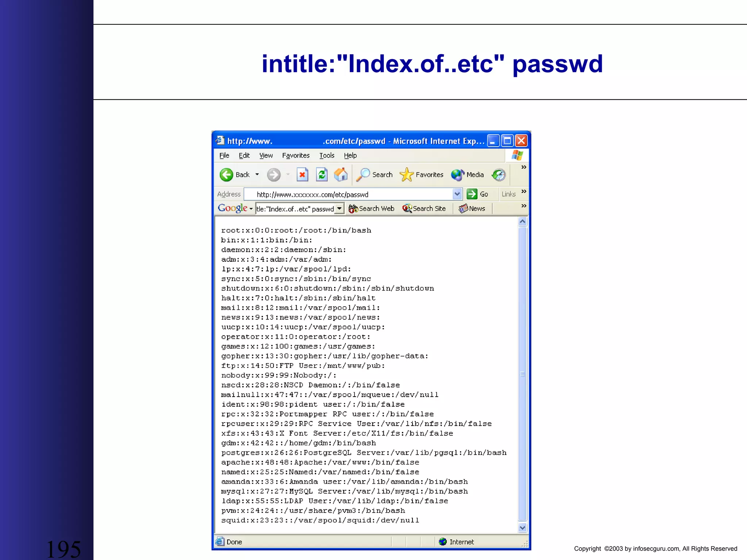747x560 pixels.
Task: Click the 'Done' status bar text
Action: pos(234,542)
